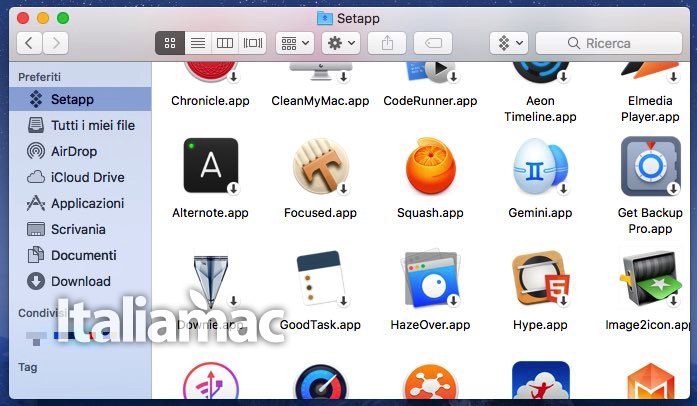Image resolution: width=697 pixels, height=406 pixels.
Task: Select the Alternote.app label
Action: click(x=210, y=213)
